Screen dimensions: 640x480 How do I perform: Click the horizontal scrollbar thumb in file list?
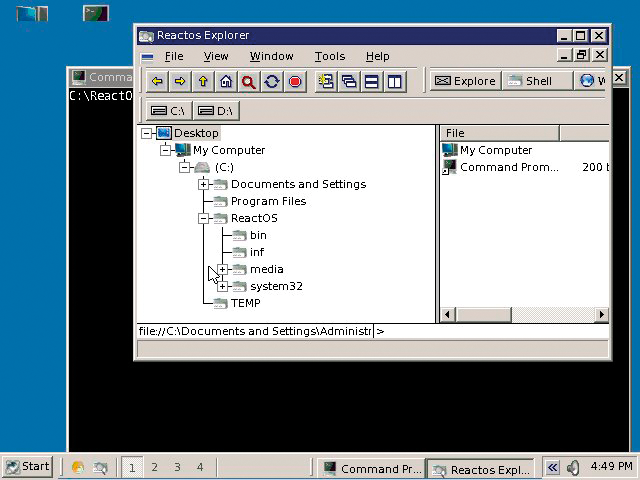(484, 315)
